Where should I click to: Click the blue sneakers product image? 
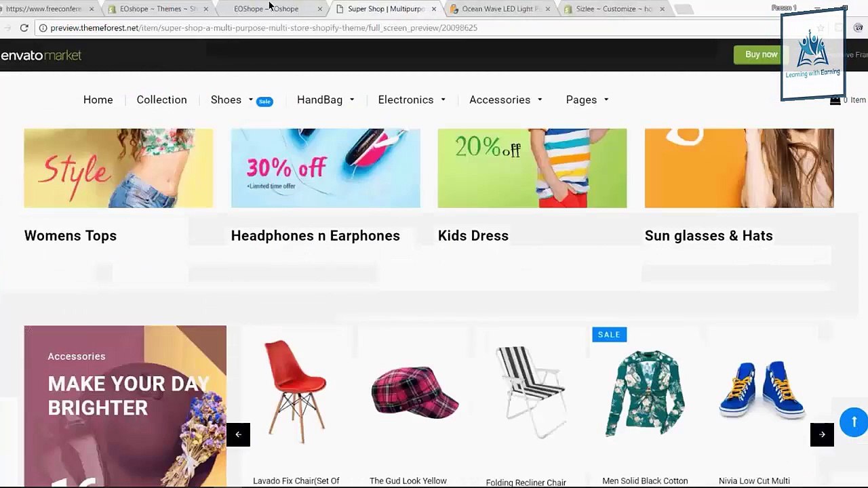(x=762, y=390)
